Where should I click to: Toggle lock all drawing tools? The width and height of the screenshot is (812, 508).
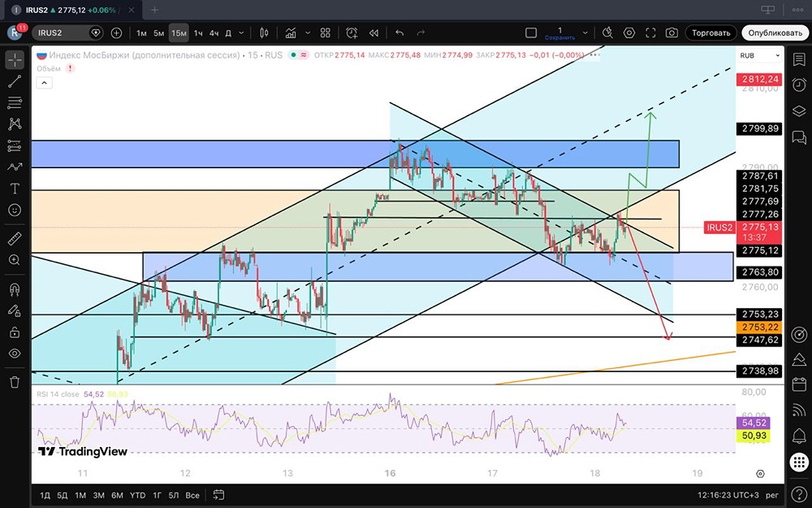(x=15, y=332)
